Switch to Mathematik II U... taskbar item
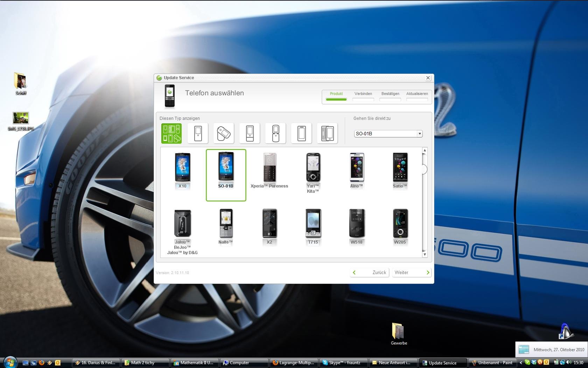Viewport: 588px width, 368px height. click(x=195, y=363)
